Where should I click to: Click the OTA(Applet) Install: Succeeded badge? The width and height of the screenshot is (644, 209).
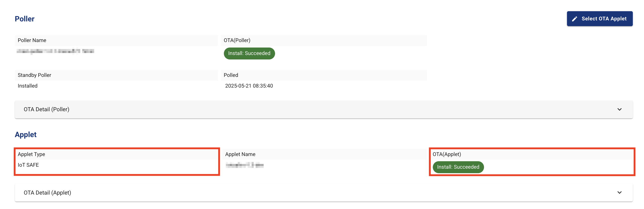pos(458,167)
